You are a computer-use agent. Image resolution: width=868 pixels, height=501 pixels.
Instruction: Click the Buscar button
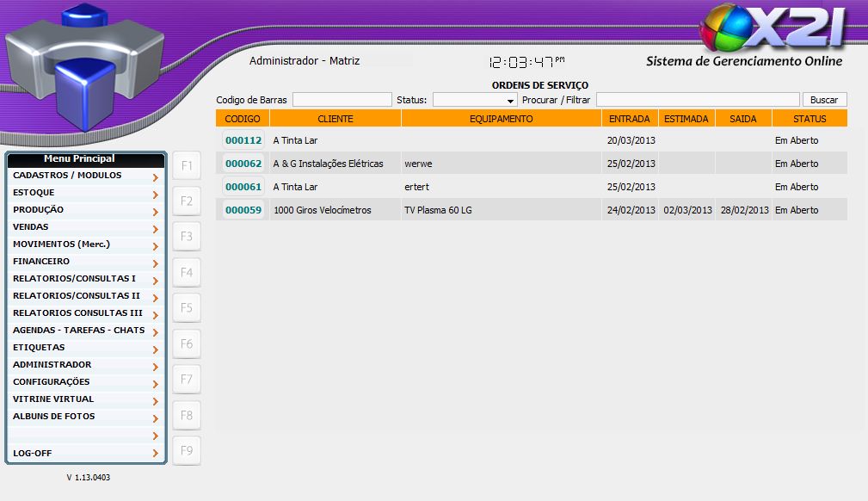pos(823,100)
